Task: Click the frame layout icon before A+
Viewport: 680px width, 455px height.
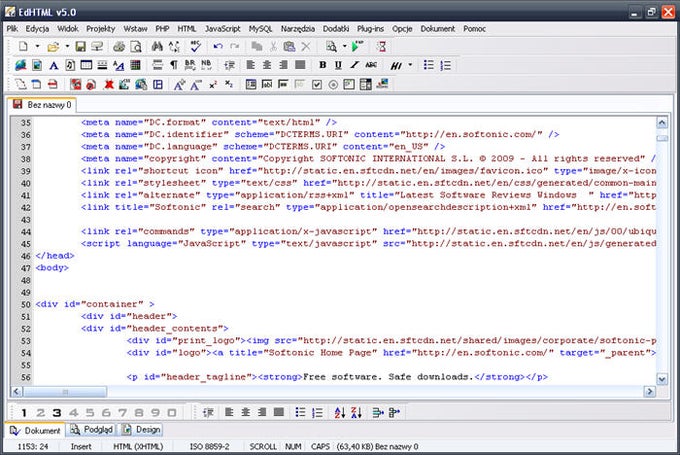Action: 158,84
